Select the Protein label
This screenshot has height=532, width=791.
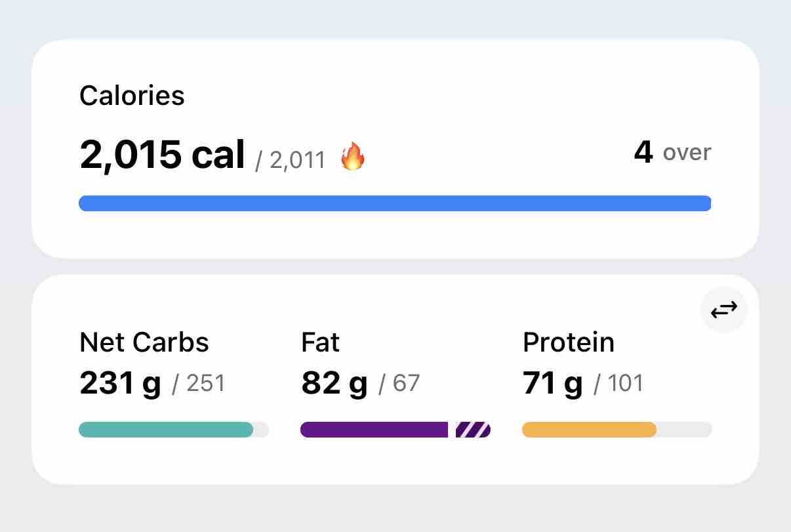(x=569, y=342)
